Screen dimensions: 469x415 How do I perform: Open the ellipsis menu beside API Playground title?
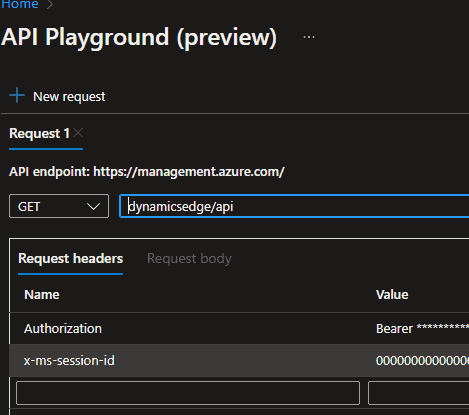click(309, 37)
